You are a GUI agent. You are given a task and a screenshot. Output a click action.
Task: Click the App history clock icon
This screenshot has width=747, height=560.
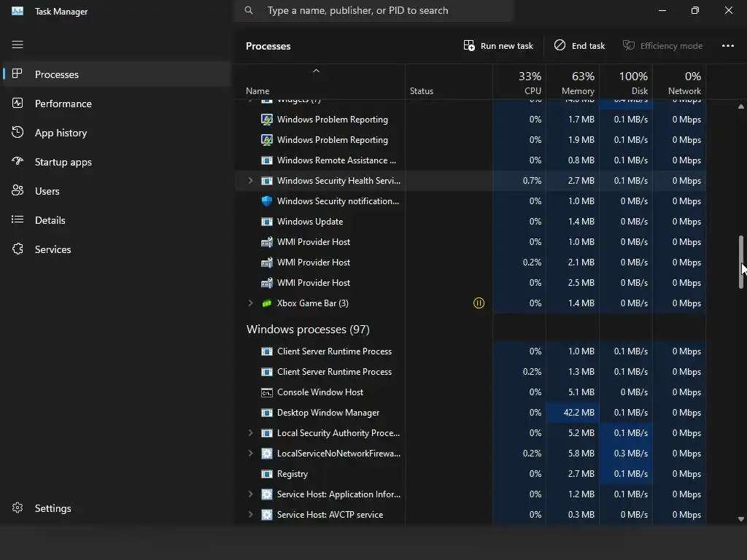tap(18, 133)
